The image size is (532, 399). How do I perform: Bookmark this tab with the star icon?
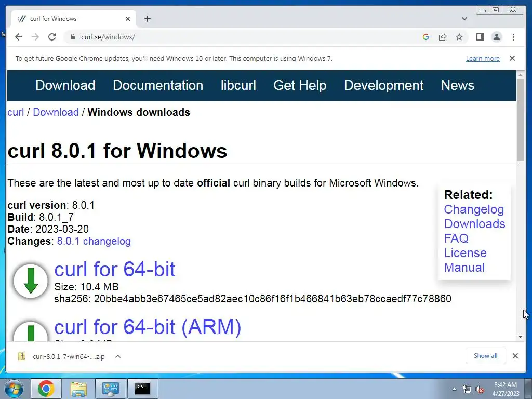click(x=459, y=37)
